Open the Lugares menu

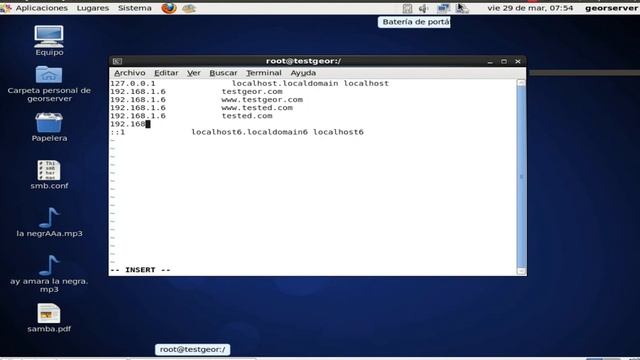click(93, 8)
